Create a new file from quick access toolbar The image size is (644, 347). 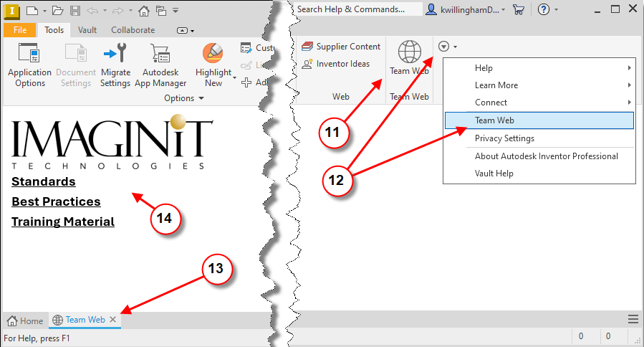point(32,10)
